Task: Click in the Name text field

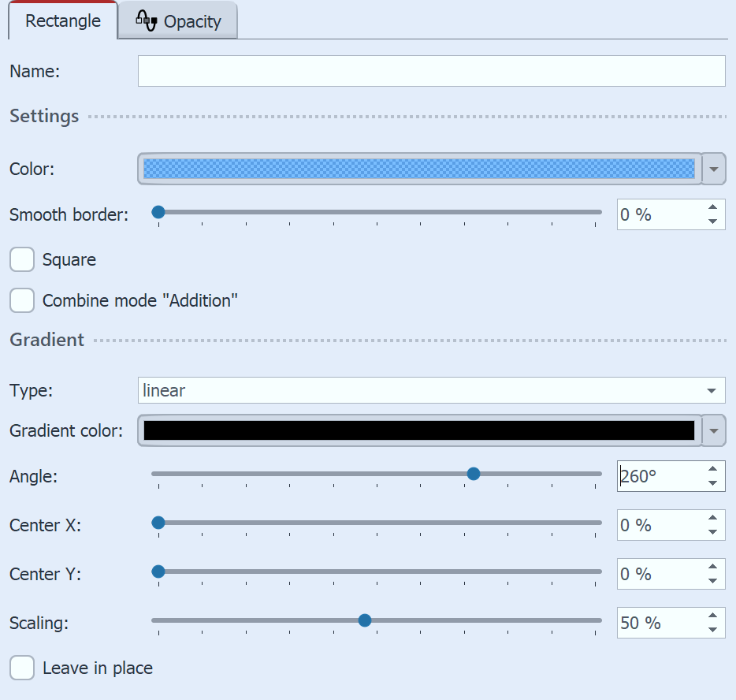Action: point(431,71)
